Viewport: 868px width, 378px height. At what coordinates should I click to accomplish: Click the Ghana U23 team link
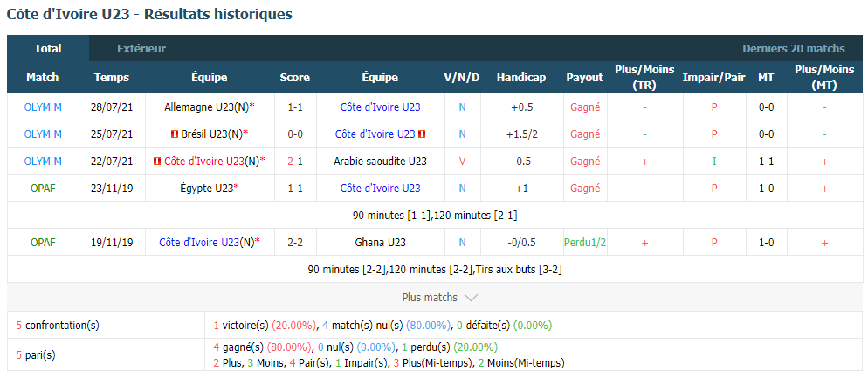(x=381, y=243)
